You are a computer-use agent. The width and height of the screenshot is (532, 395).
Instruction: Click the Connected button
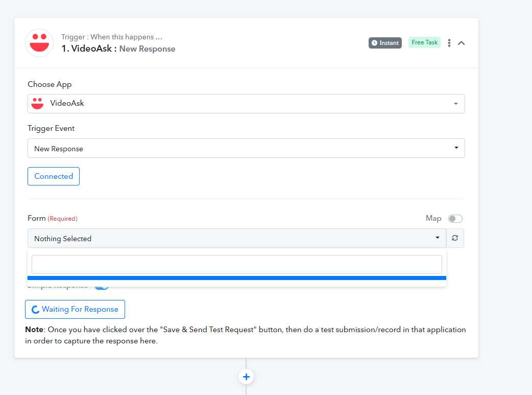(x=54, y=176)
